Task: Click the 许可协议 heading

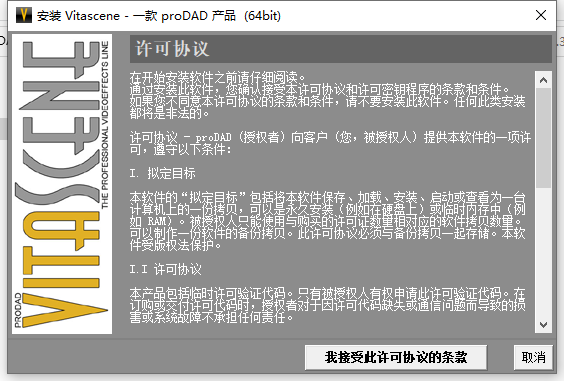Action: [x=172, y=49]
